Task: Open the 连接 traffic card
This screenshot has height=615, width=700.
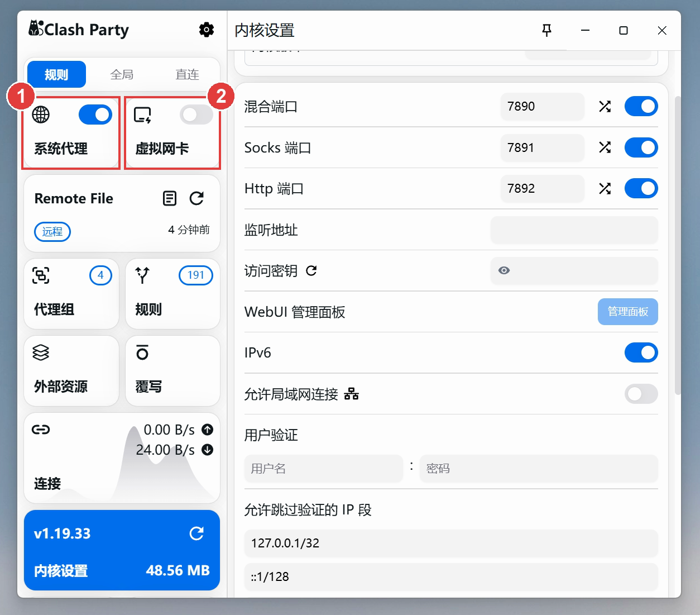Action: [x=122, y=458]
